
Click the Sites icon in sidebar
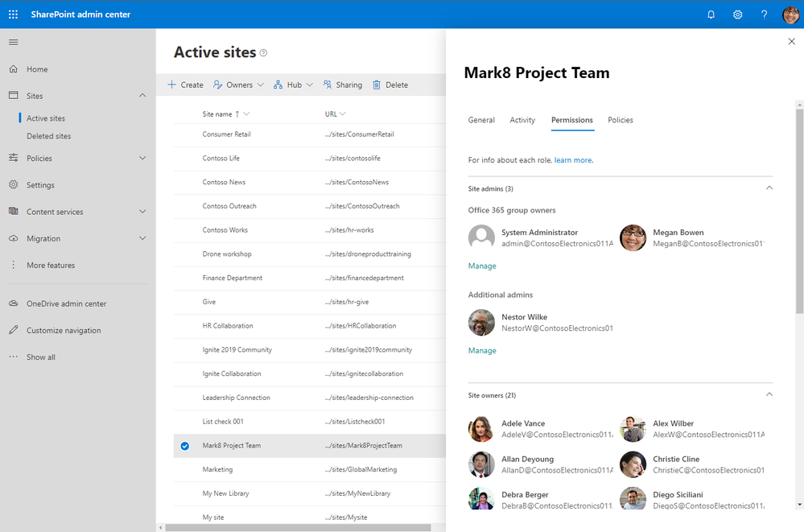[x=14, y=96]
